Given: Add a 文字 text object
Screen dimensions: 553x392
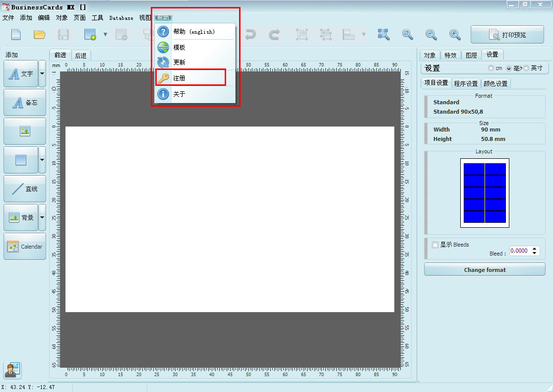Looking at the screenshot, I should 21,74.
